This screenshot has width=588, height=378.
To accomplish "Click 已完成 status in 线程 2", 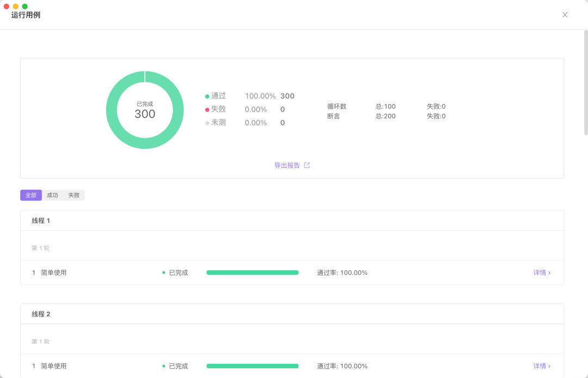I will (178, 366).
